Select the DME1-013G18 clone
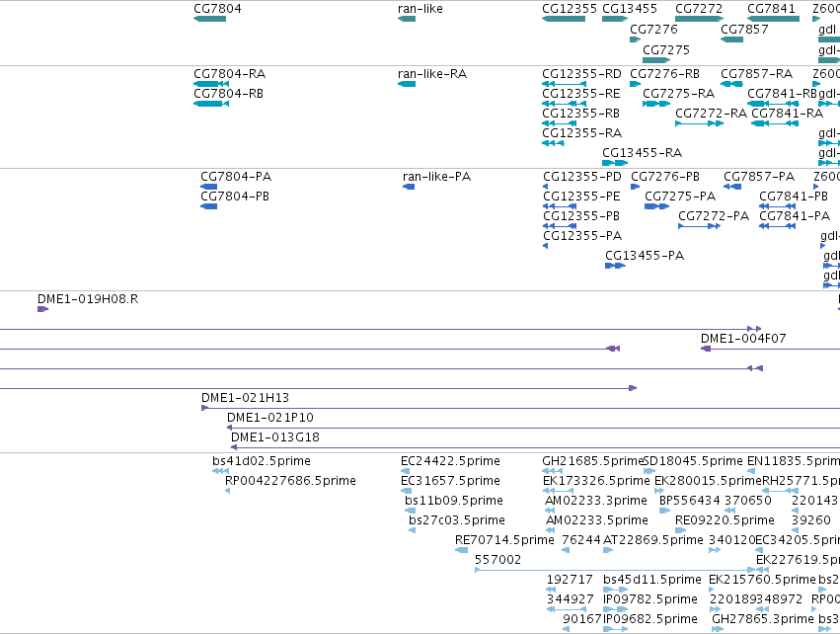The image size is (840, 634). coord(536,447)
